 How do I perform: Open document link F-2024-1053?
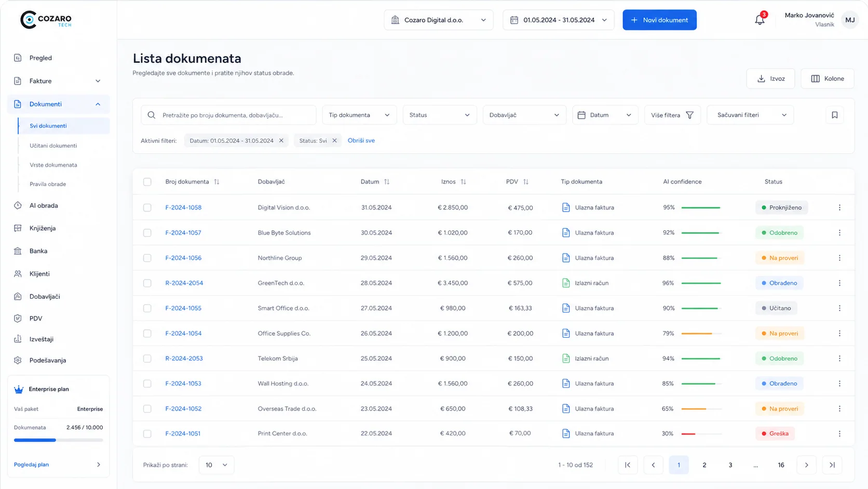click(x=183, y=384)
